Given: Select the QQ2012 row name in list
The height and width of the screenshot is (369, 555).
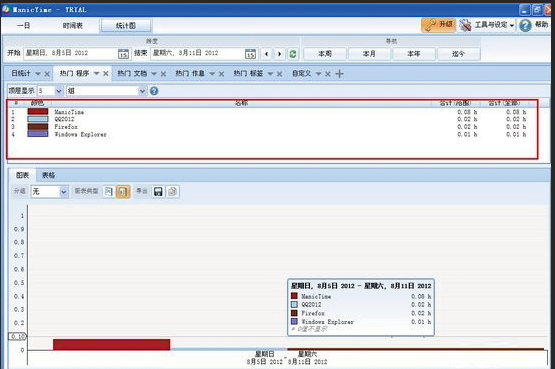Looking at the screenshot, I should (64, 119).
